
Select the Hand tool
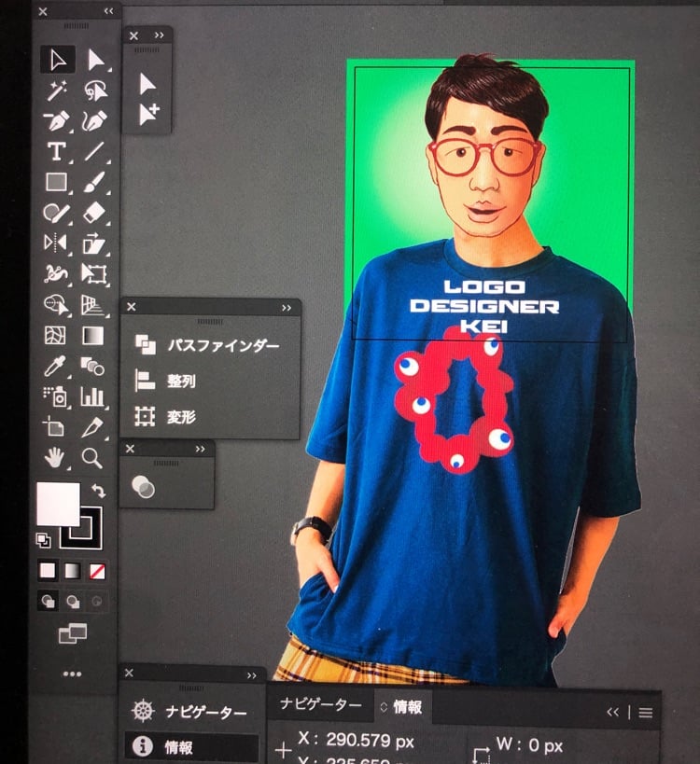pyautogui.click(x=56, y=457)
